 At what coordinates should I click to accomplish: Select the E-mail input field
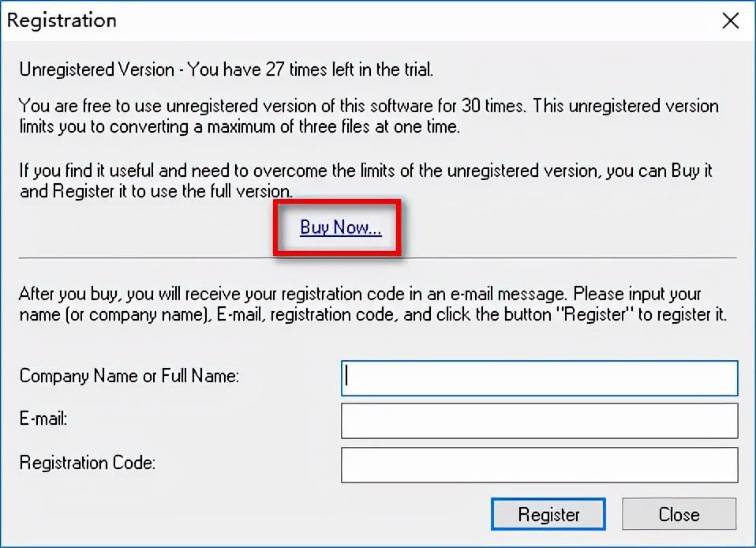(x=539, y=421)
